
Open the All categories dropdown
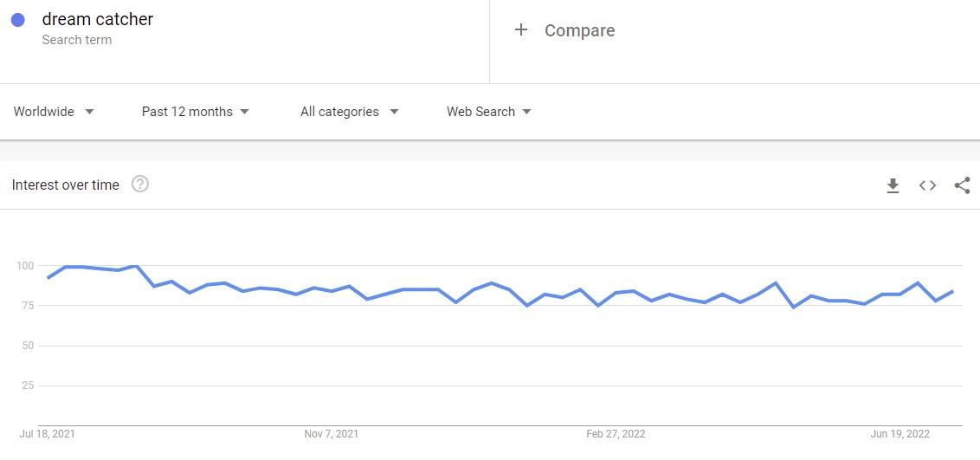[350, 112]
